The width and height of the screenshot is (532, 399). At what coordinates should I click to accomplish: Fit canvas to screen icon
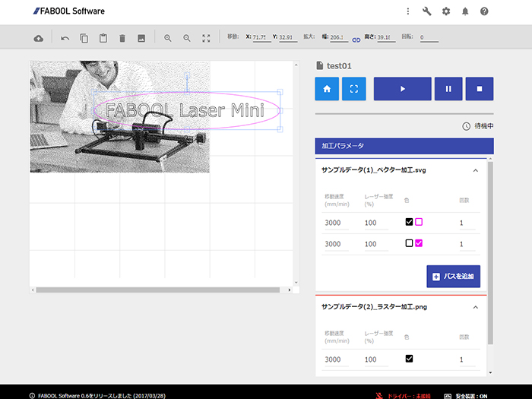pos(206,38)
